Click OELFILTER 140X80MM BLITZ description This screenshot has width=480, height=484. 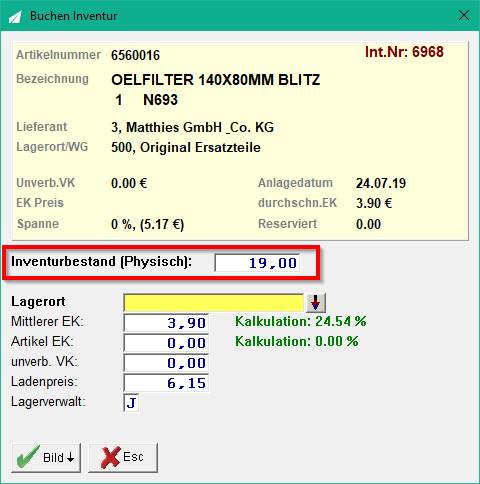[x=216, y=80]
